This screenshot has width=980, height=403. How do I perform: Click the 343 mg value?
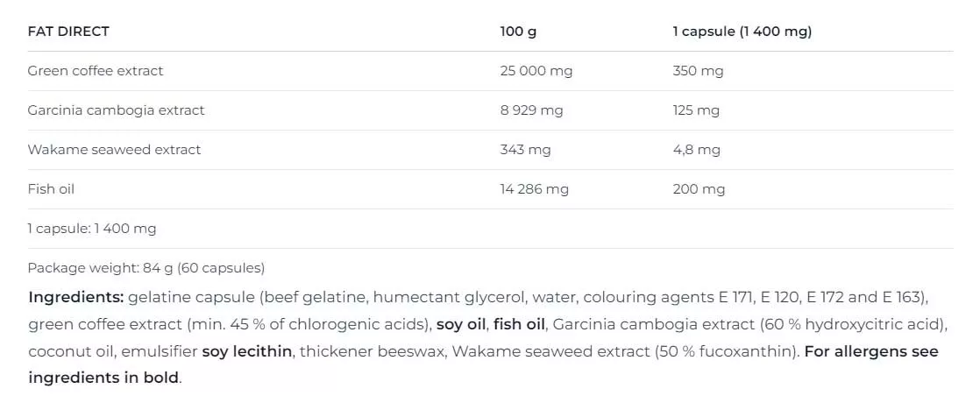pyautogui.click(x=525, y=150)
